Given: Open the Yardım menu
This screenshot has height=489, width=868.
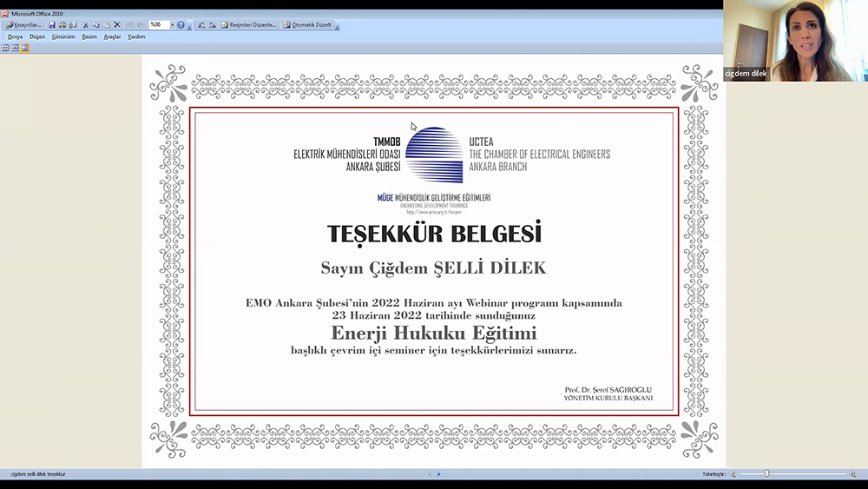Looking at the screenshot, I should [x=136, y=36].
